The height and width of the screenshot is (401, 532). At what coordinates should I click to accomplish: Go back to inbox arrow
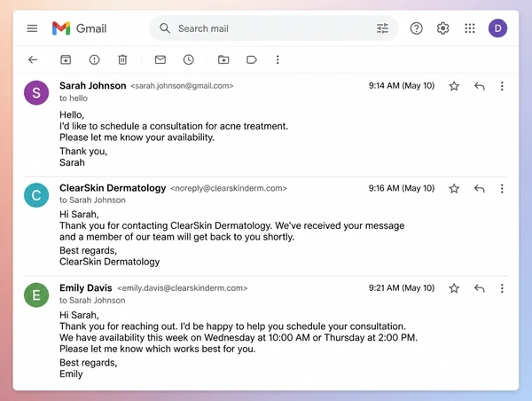pyautogui.click(x=33, y=59)
